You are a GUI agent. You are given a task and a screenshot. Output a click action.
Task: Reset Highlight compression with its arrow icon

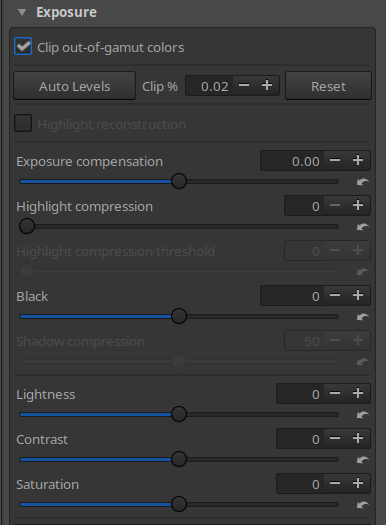pyautogui.click(x=363, y=227)
